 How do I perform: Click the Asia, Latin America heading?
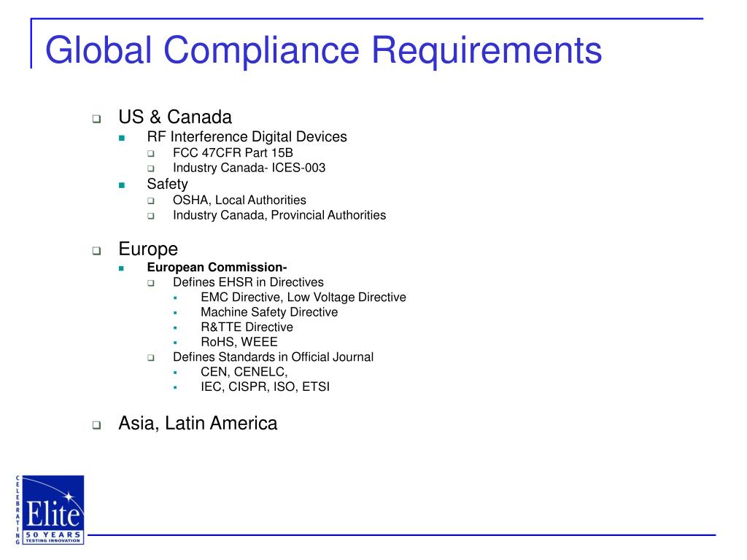tap(198, 424)
